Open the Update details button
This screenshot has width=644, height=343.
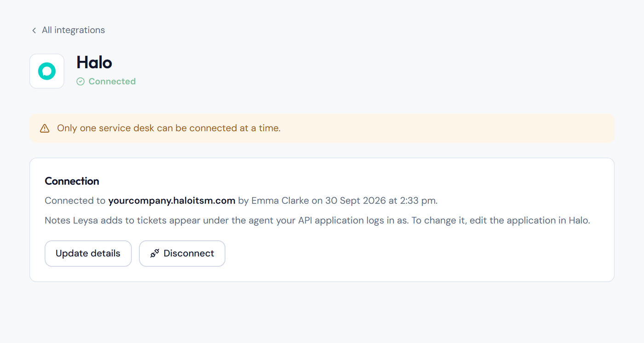(88, 253)
